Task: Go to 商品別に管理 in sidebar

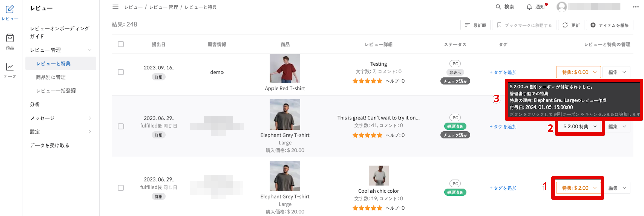Action: tap(51, 77)
